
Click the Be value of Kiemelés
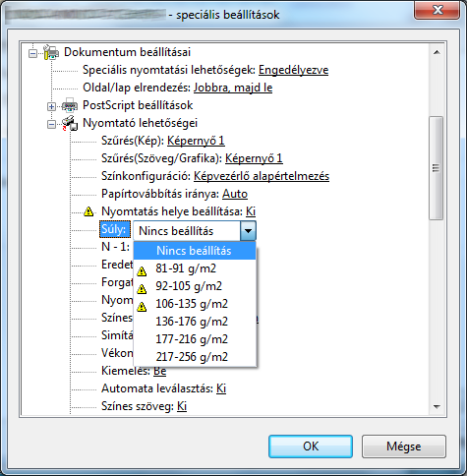coord(160,371)
